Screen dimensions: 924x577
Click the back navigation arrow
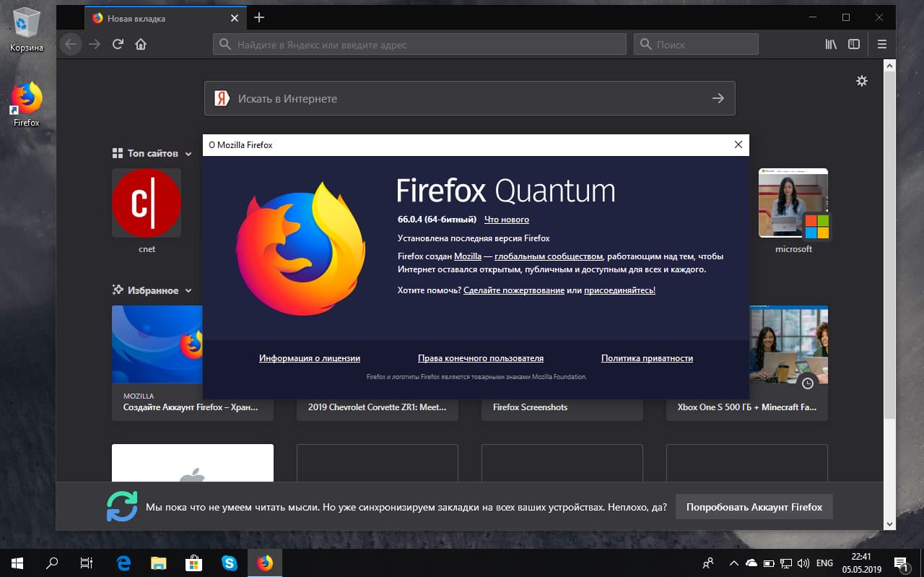pyautogui.click(x=70, y=44)
